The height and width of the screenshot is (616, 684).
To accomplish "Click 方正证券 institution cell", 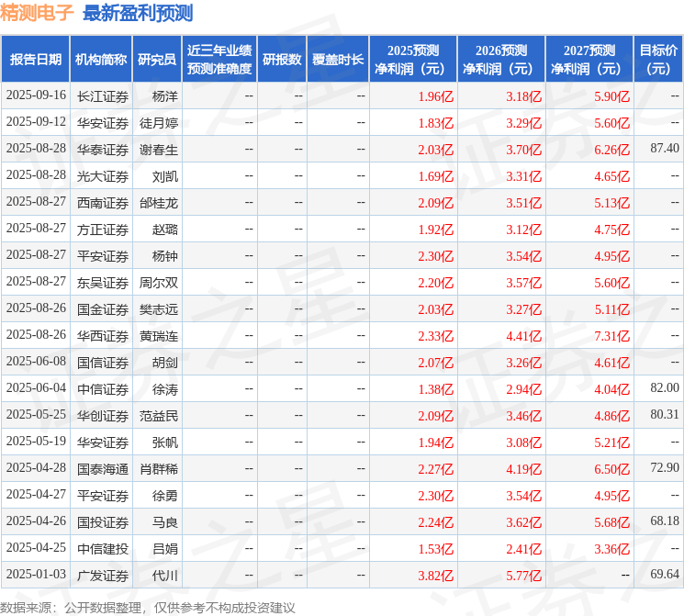I will (x=103, y=230).
